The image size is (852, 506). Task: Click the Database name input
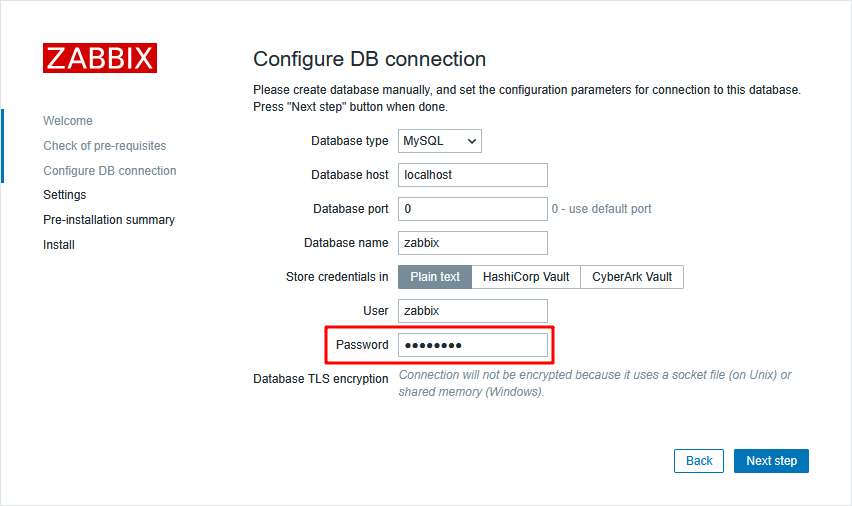[472, 243]
